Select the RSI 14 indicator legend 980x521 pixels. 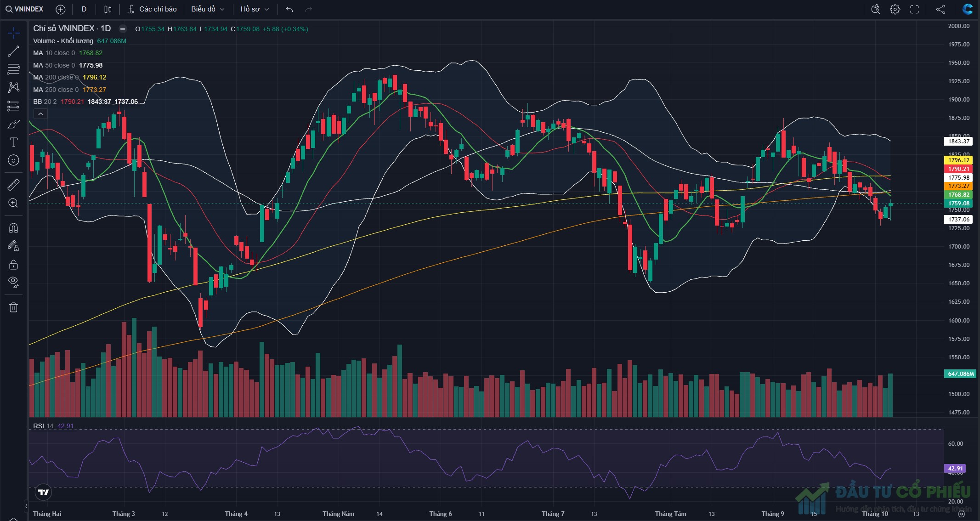53,426
